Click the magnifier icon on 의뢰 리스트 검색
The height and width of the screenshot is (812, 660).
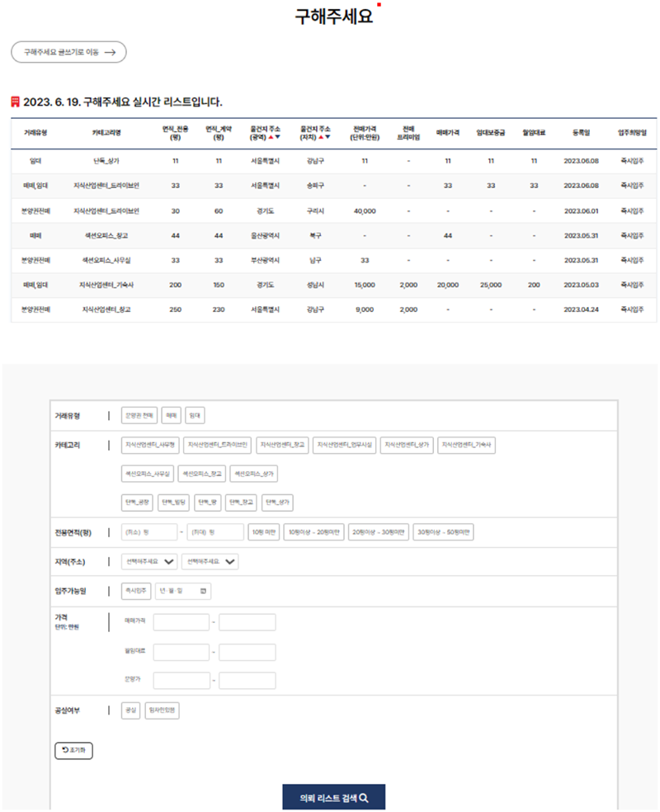point(364,798)
